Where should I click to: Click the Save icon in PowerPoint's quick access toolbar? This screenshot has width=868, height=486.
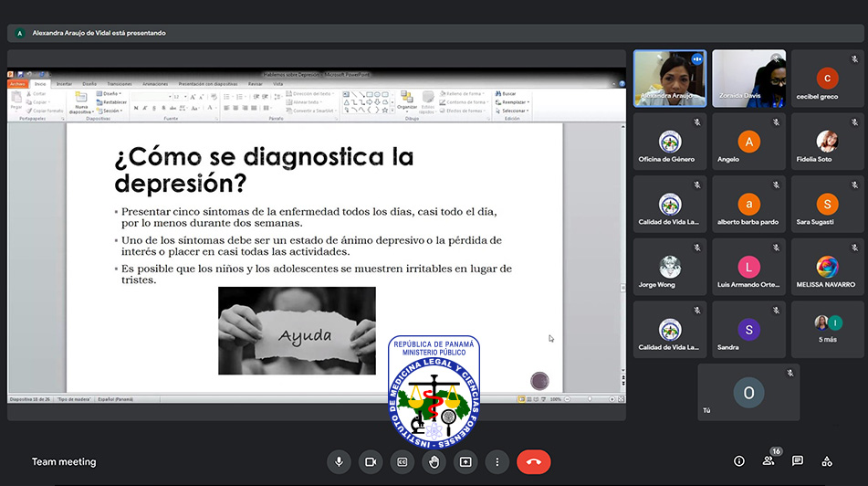tap(20, 74)
